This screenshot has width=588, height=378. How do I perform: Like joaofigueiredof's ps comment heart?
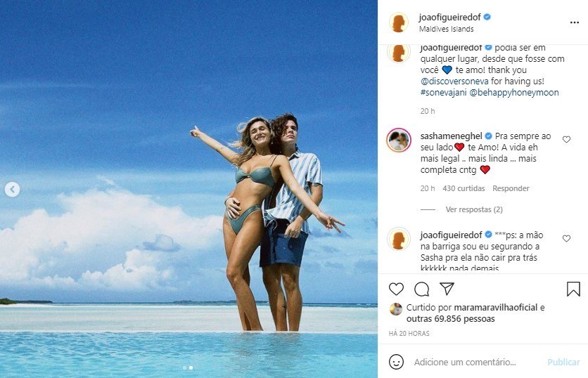(x=566, y=239)
